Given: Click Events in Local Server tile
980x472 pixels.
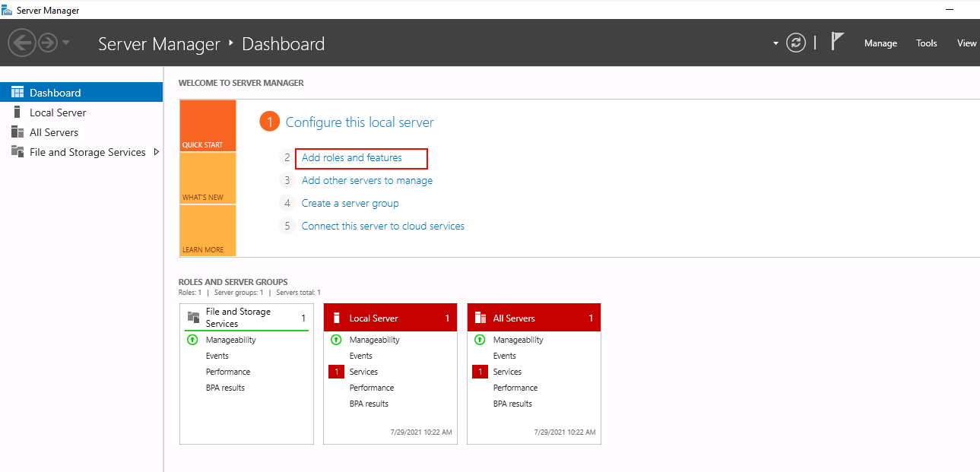Looking at the screenshot, I should click(x=361, y=356).
